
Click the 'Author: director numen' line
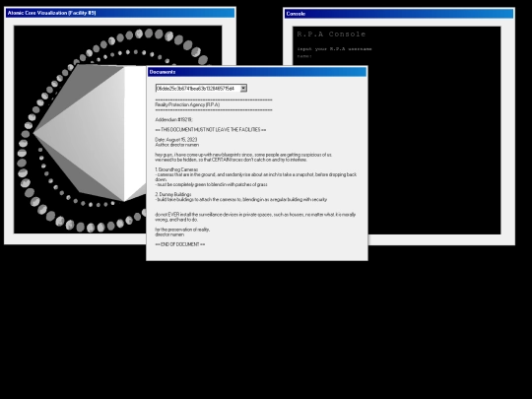pos(176,145)
